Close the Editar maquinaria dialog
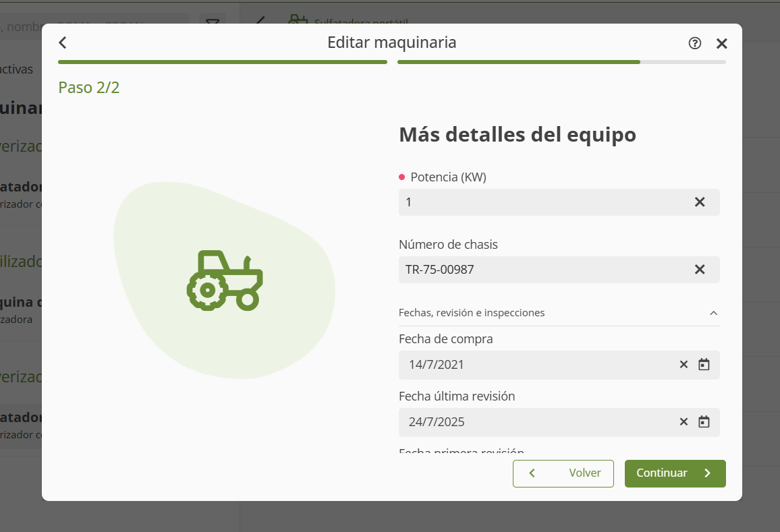The image size is (780, 532). 721,44
